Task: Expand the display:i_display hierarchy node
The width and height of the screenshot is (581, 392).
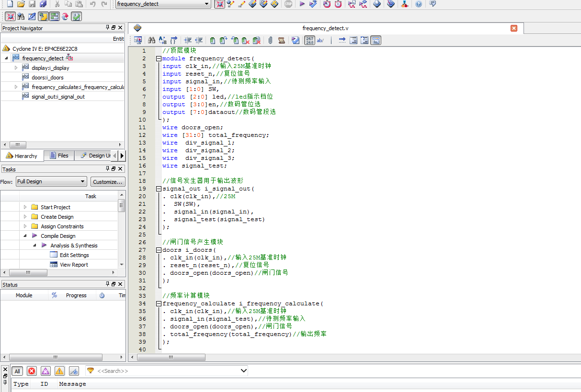Action: pos(16,68)
